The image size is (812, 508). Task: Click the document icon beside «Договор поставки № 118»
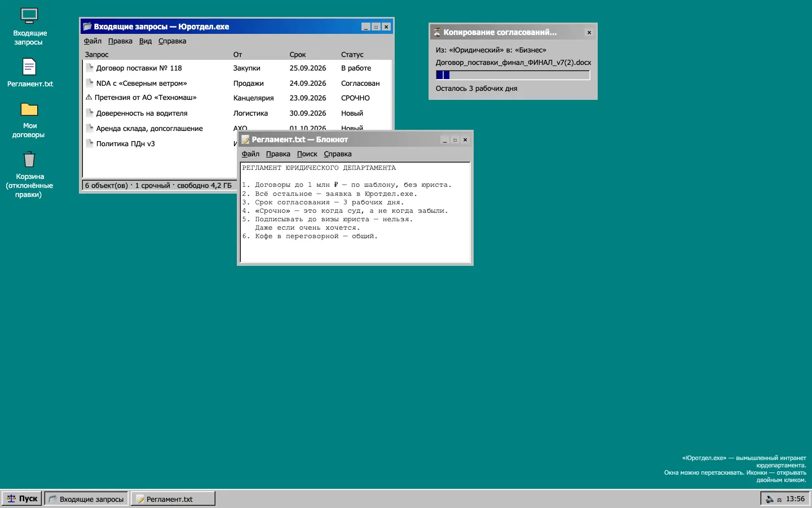click(89, 68)
